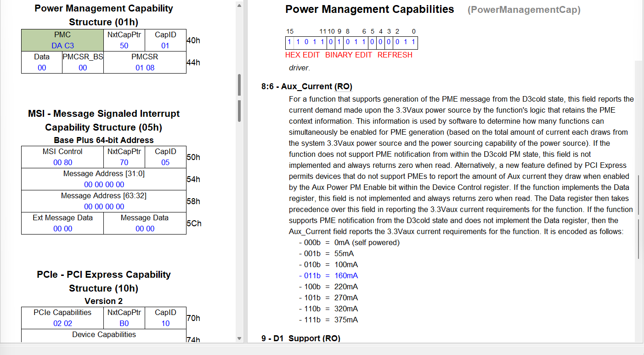Viewport: 644px width, 355px height.
Task: Select the NxtCapPtr cell with value 50
Action: (124, 40)
